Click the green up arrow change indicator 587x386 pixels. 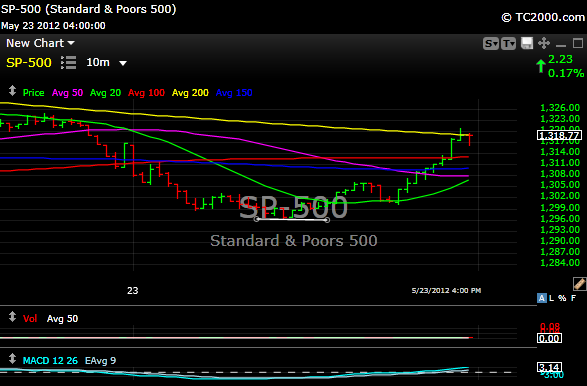[x=541, y=66]
